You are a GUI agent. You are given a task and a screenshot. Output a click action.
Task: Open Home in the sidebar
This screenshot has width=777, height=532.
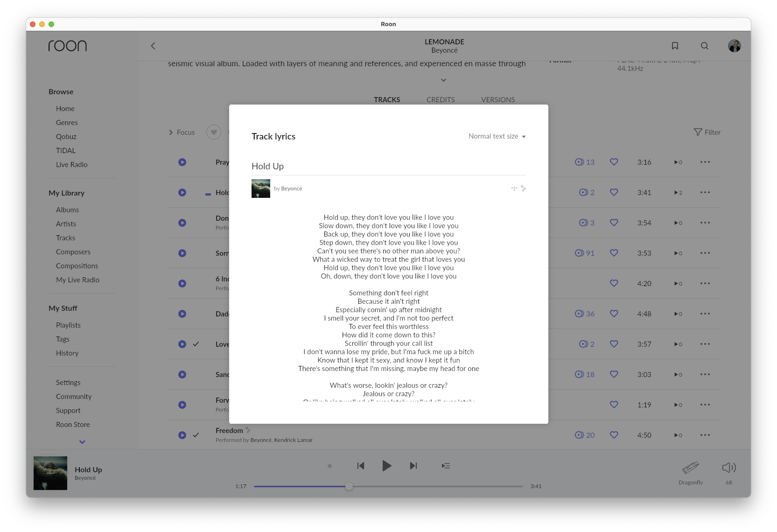point(65,108)
